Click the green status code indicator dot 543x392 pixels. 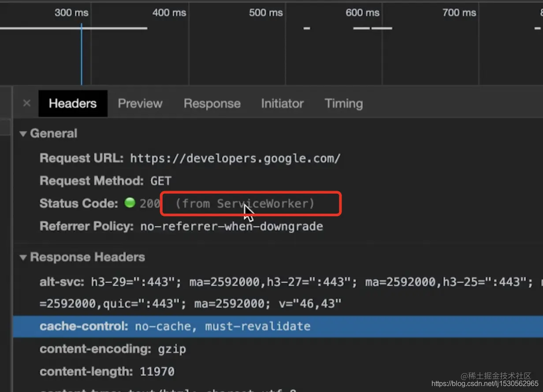tap(130, 203)
